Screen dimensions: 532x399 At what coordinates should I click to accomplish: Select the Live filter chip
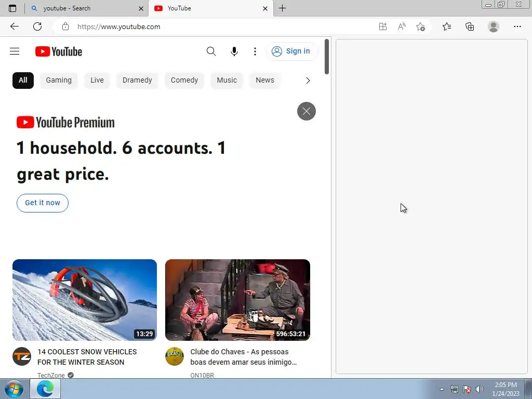tap(97, 81)
